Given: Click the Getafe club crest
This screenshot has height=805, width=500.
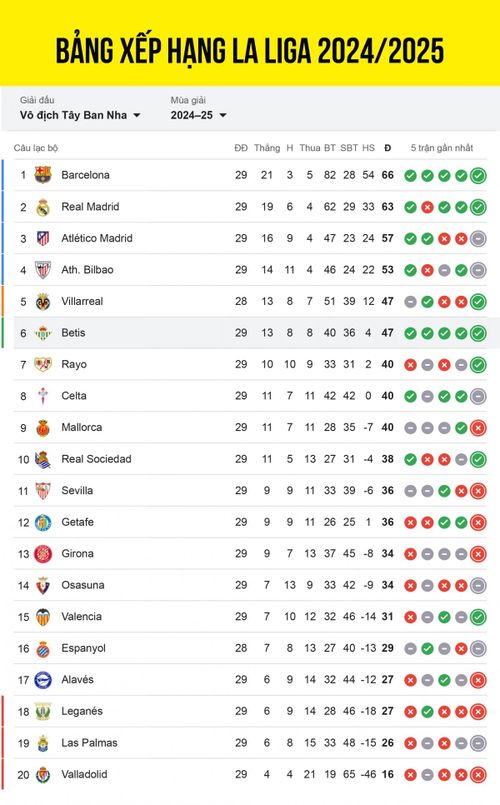Looking at the screenshot, I should pos(43,522).
